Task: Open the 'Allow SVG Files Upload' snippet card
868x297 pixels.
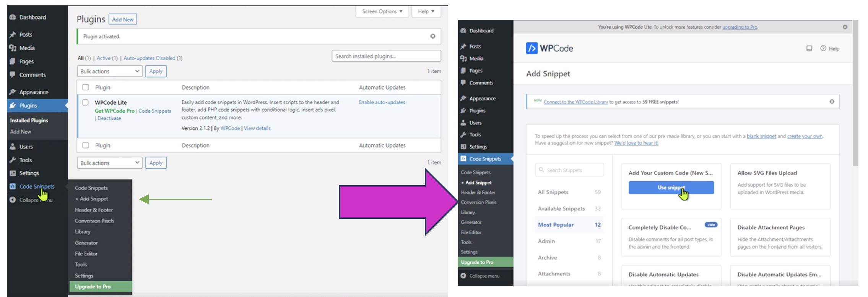Action: pyautogui.click(x=780, y=186)
